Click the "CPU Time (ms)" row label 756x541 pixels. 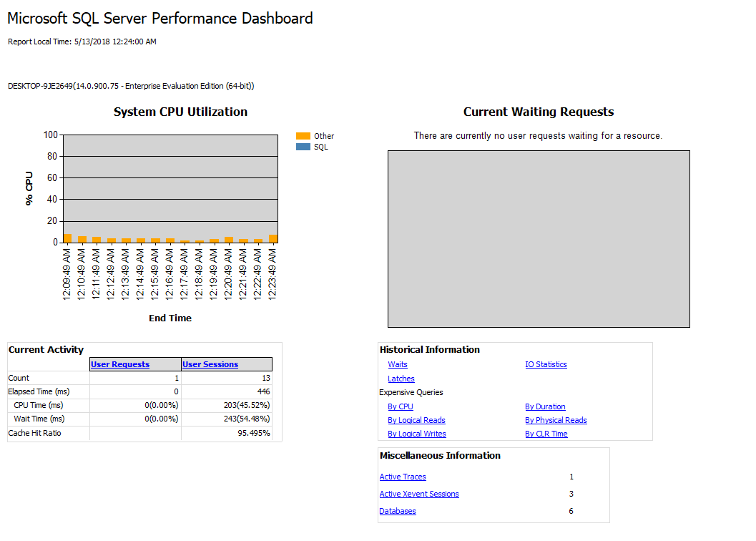click(x=39, y=405)
